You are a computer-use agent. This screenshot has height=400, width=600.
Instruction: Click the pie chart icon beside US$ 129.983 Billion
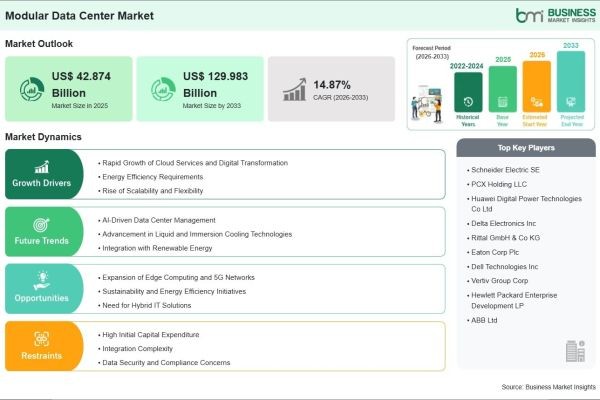163,89
